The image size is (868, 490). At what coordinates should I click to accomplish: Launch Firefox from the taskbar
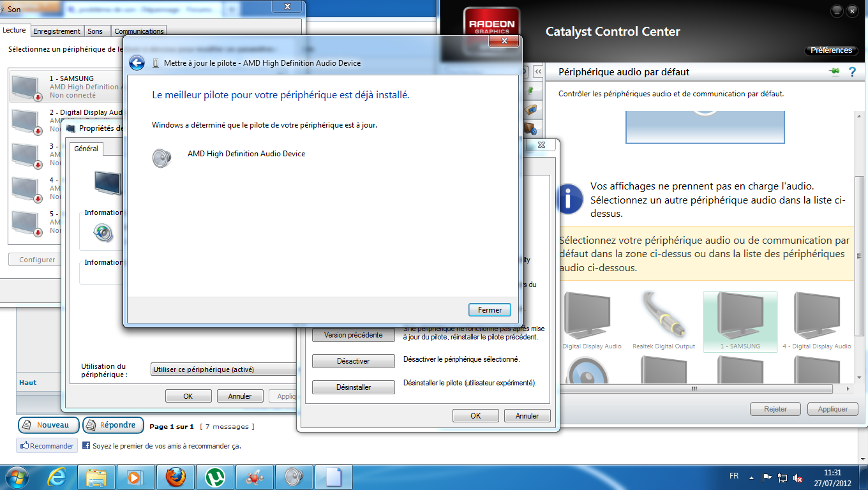tap(176, 477)
